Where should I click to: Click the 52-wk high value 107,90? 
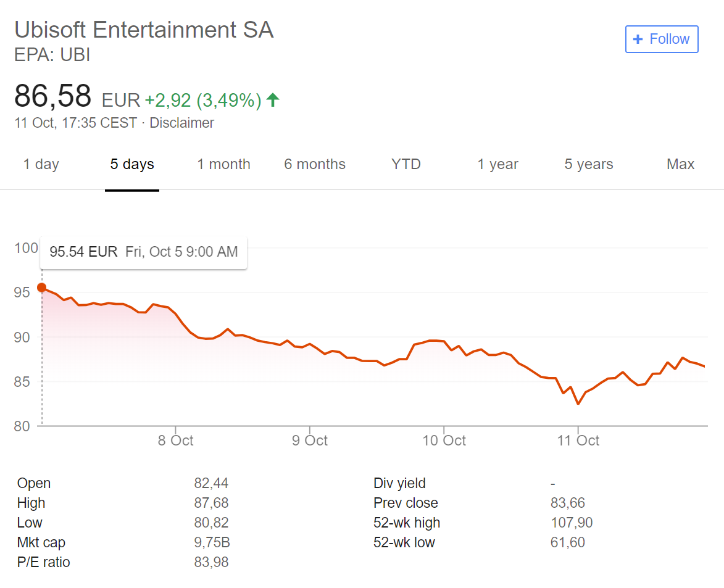(x=572, y=523)
